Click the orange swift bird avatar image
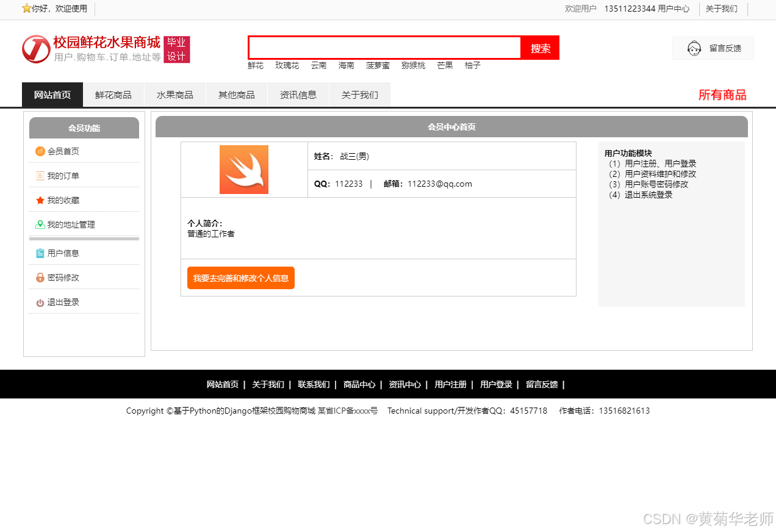Viewport: 776px width, 532px height. 244,170
